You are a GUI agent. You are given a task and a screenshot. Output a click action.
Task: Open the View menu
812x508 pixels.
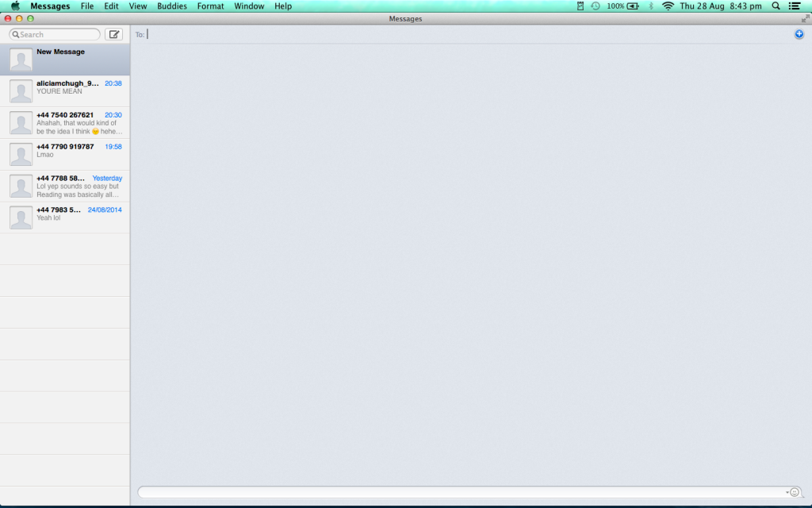click(138, 6)
